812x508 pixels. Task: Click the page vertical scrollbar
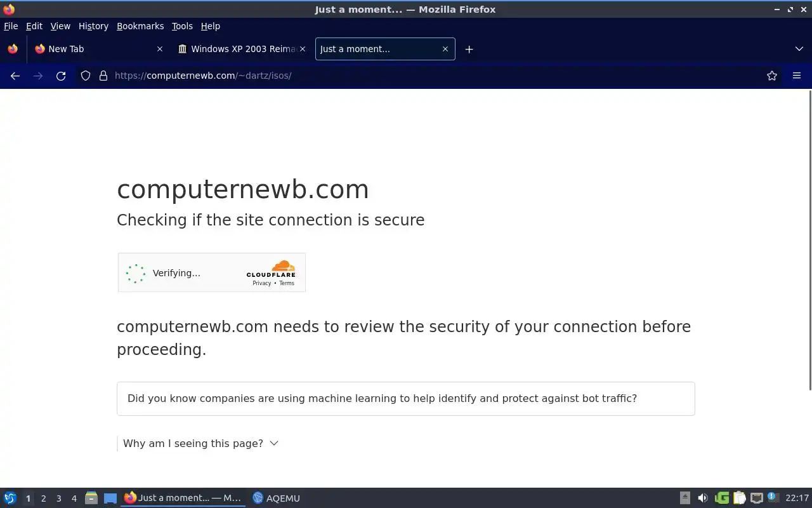pos(809,240)
